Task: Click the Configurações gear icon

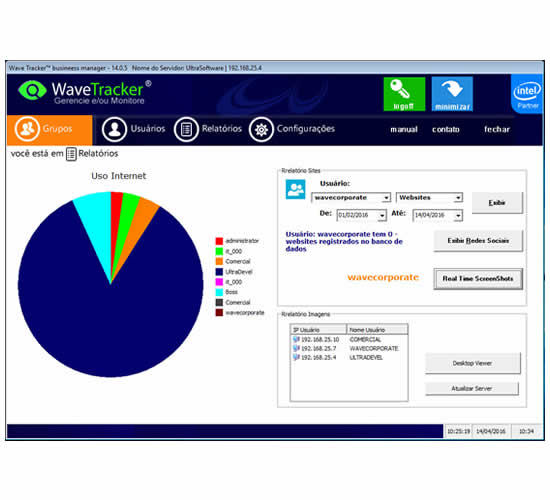Action: pos(261,129)
